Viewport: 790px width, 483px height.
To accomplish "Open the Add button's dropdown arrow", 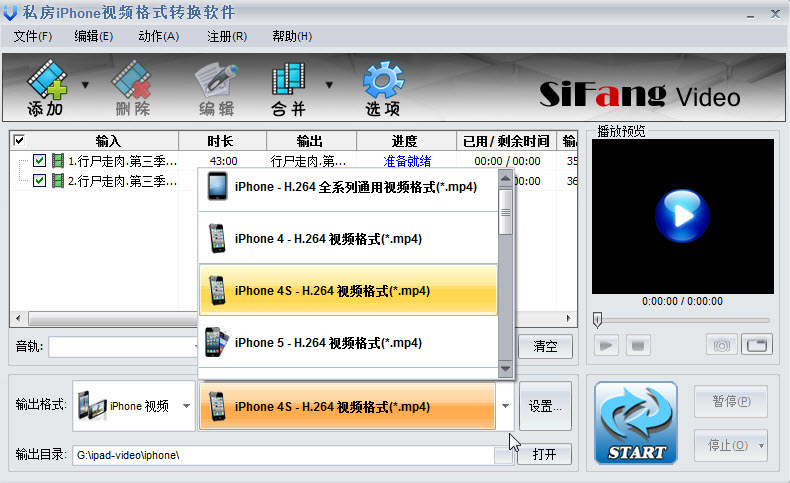I will tap(85, 85).
